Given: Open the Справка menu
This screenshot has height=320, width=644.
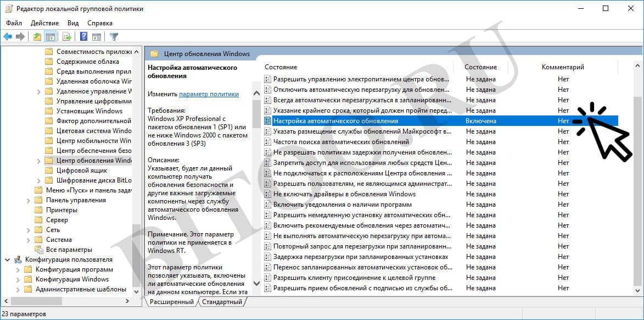Looking at the screenshot, I should [99, 23].
